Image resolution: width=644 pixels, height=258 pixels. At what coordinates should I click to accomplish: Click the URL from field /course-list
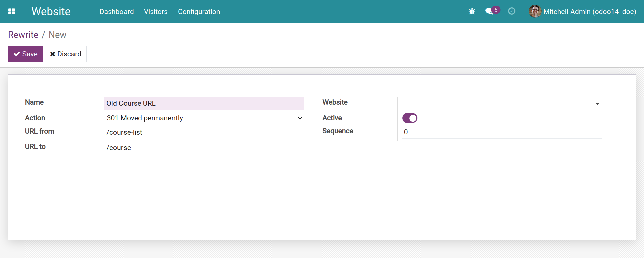[x=204, y=132]
